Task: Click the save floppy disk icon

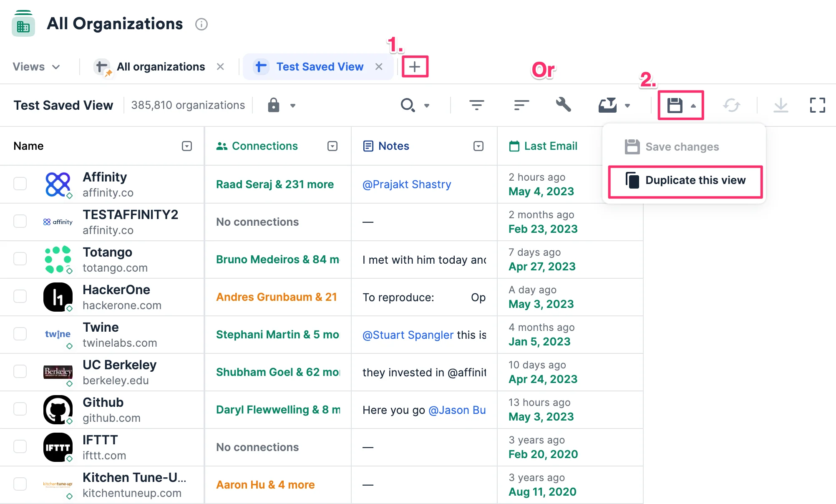Action: click(675, 106)
